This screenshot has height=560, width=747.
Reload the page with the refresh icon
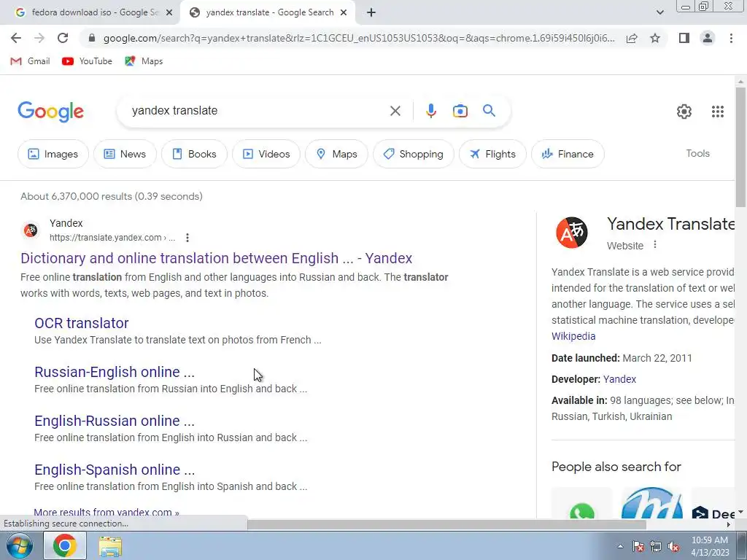(63, 38)
